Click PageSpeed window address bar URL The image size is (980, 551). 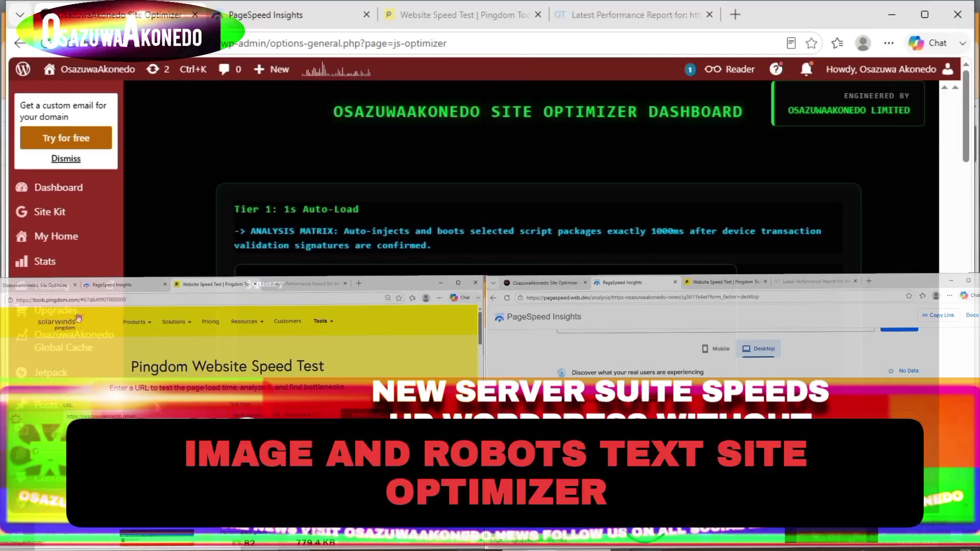coord(642,297)
